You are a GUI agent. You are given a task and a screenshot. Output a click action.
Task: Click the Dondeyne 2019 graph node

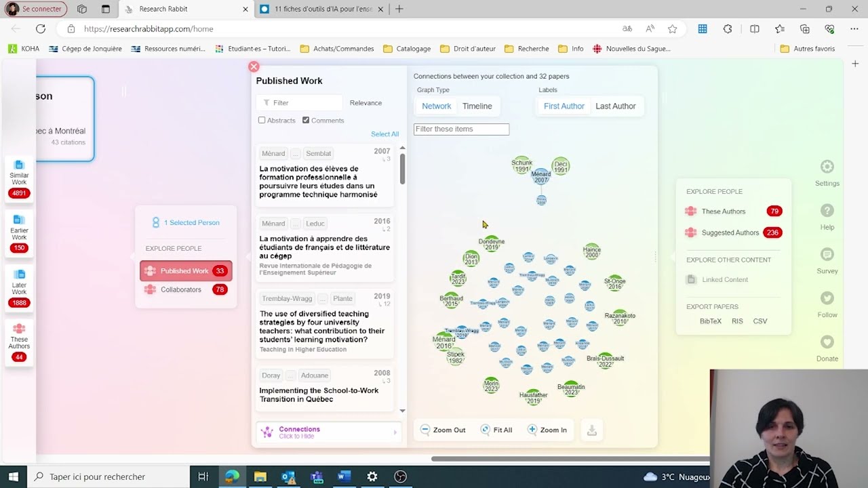(492, 243)
